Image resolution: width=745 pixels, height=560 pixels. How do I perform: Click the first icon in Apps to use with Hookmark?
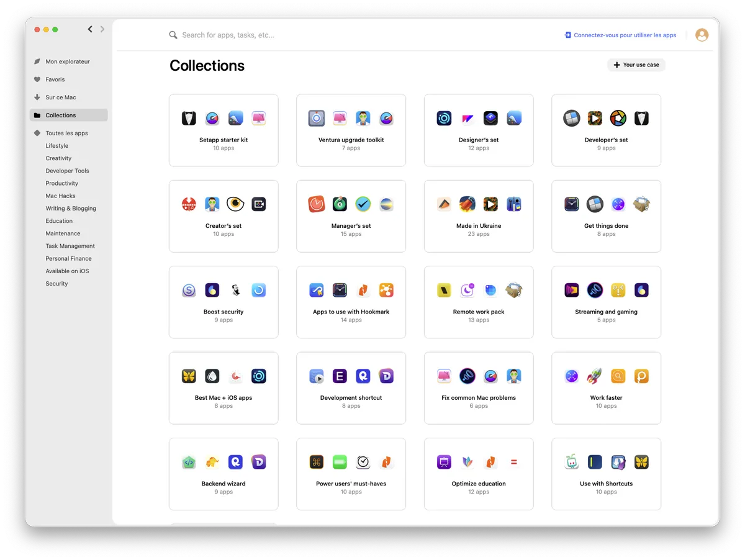tap(317, 290)
